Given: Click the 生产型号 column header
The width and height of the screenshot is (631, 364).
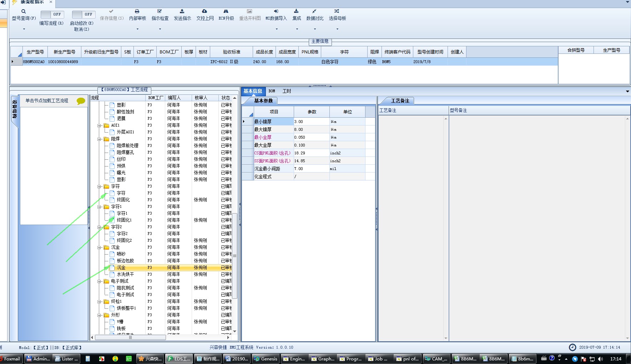Looking at the screenshot, I should point(35,52).
